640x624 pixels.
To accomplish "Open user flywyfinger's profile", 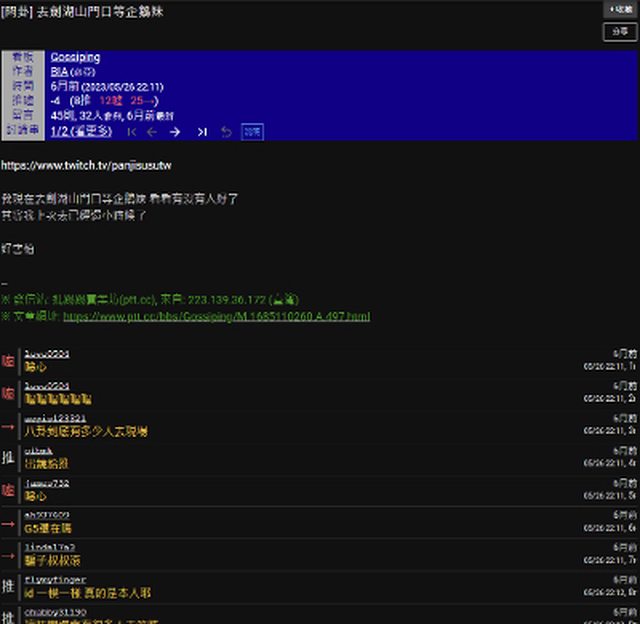I will tap(55, 579).
